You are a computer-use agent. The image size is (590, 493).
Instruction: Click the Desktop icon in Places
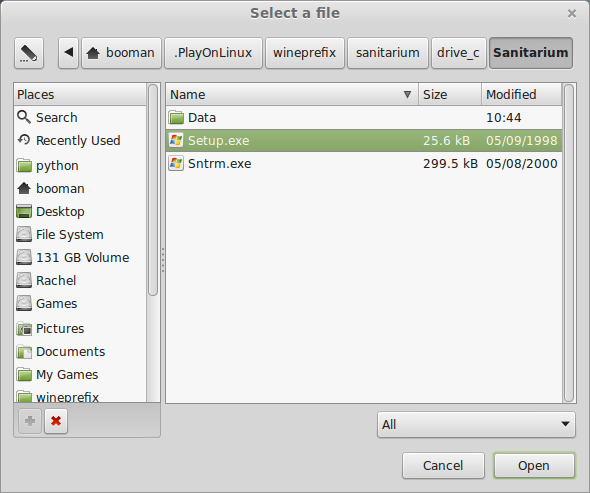point(24,212)
